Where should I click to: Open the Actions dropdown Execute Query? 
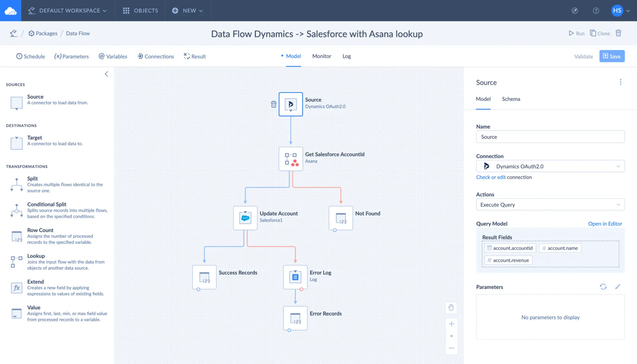pyautogui.click(x=550, y=205)
